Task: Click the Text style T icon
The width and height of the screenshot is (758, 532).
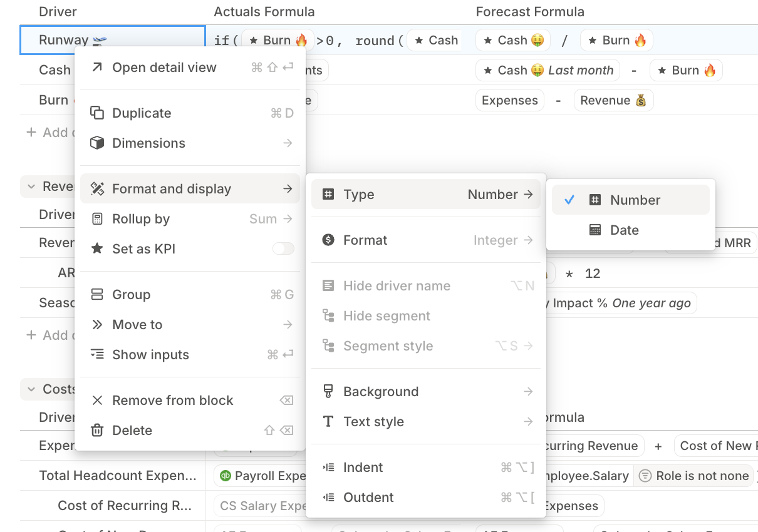Action: click(x=328, y=422)
